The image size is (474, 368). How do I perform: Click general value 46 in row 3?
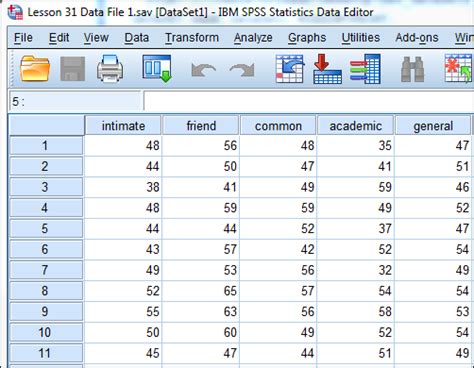click(x=433, y=187)
